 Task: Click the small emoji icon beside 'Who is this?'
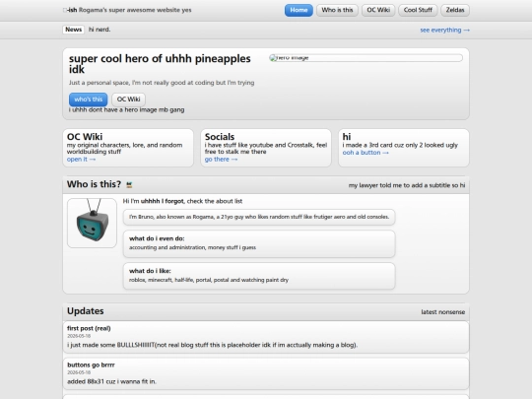coord(129,185)
